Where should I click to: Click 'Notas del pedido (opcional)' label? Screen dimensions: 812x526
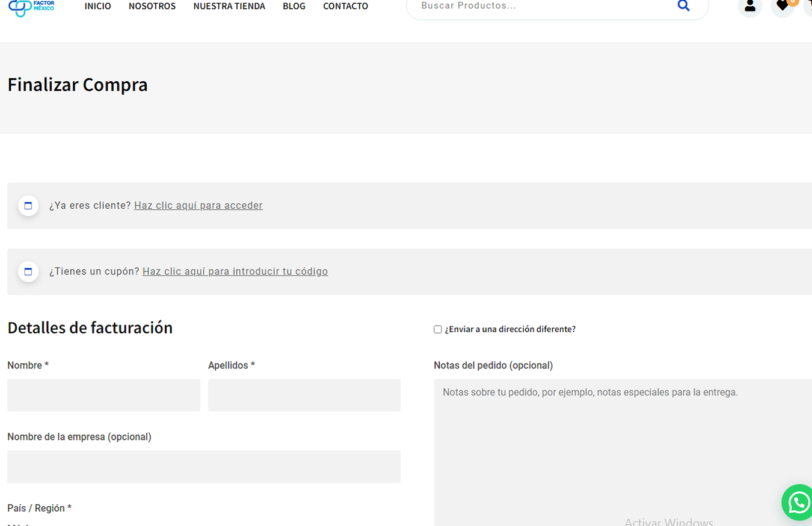(493, 365)
